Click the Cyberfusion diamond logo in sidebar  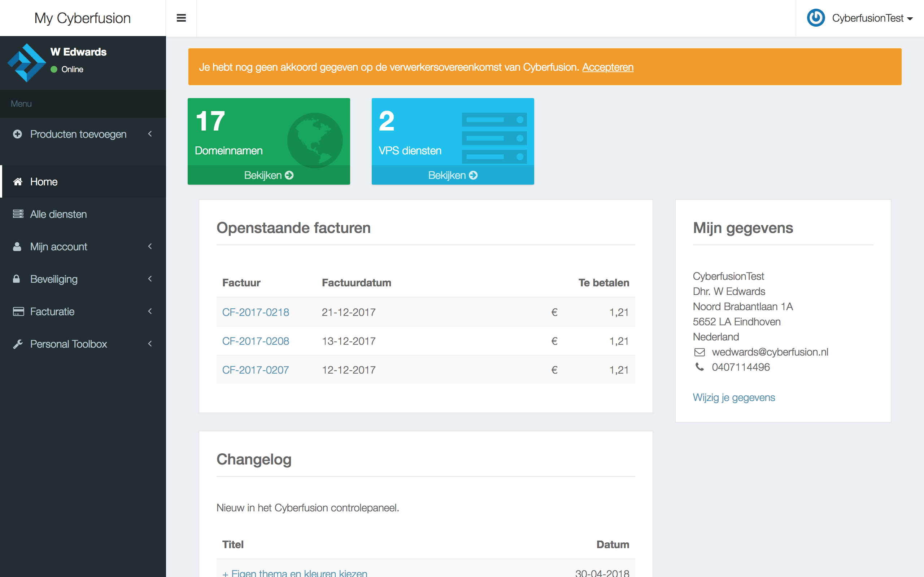(x=27, y=63)
